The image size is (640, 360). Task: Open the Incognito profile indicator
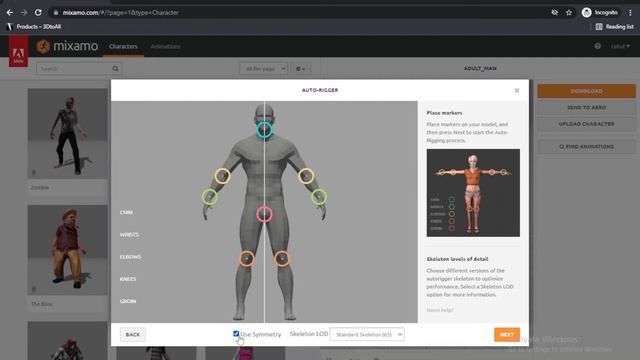[x=600, y=13]
